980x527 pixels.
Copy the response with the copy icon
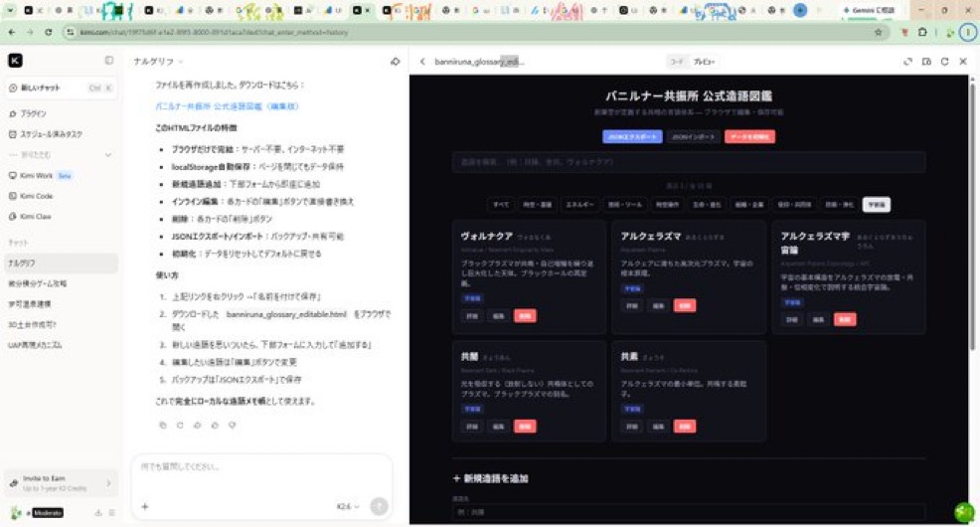pos(162,426)
